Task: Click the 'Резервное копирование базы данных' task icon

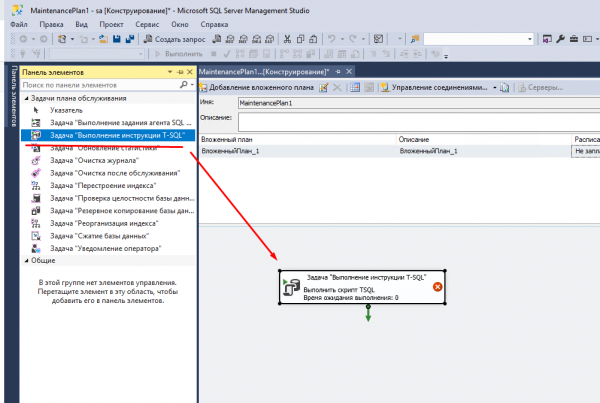Action: [36, 210]
